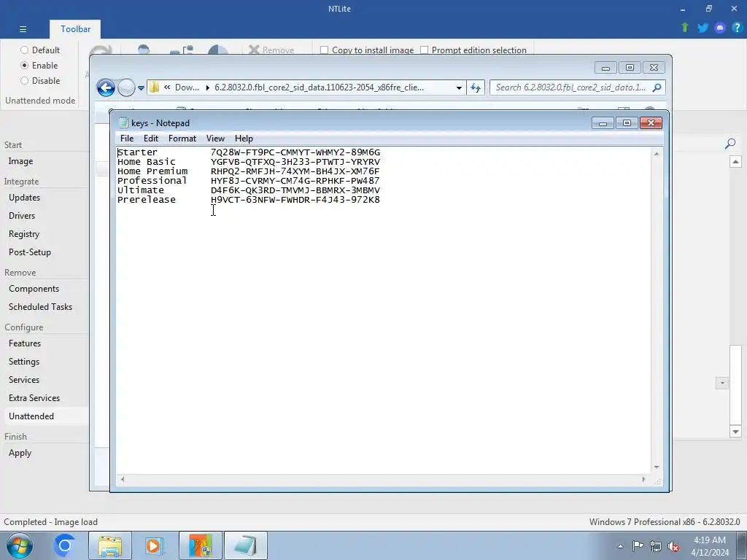Click Explorer forward navigation button

(126, 87)
